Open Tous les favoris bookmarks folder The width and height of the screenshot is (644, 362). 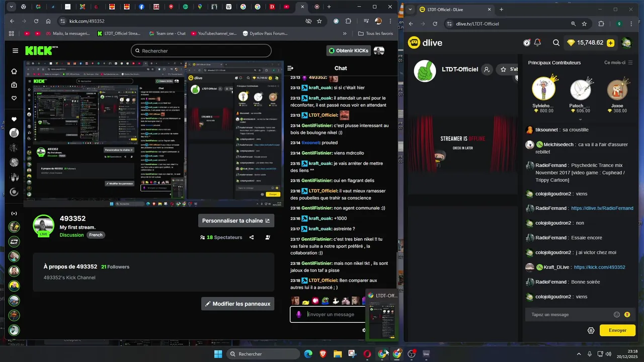[375, 33]
